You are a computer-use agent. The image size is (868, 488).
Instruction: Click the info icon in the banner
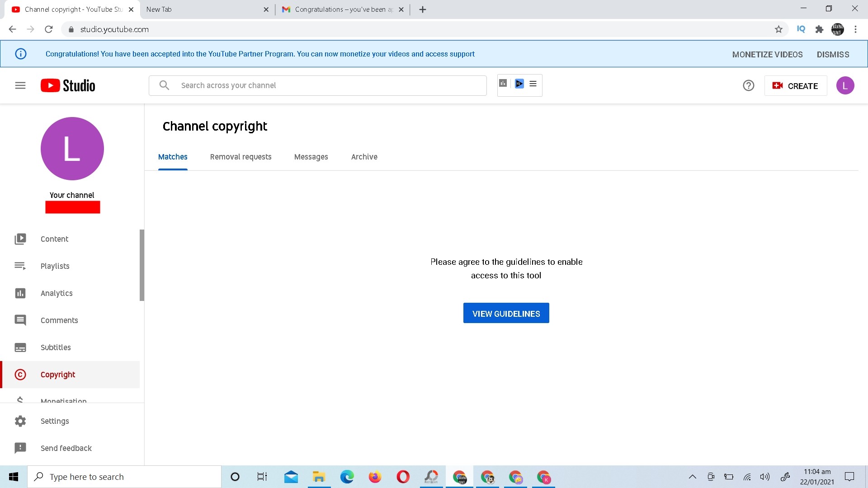click(x=21, y=54)
